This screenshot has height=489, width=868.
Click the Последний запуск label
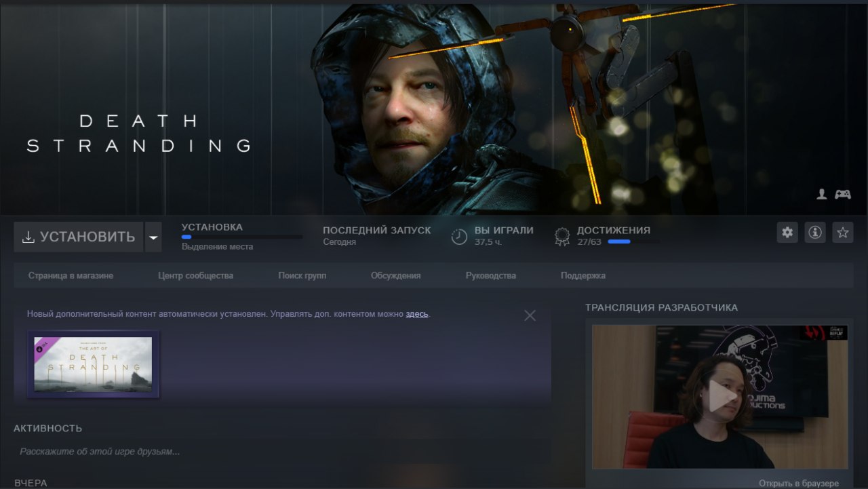click(376, 230)
